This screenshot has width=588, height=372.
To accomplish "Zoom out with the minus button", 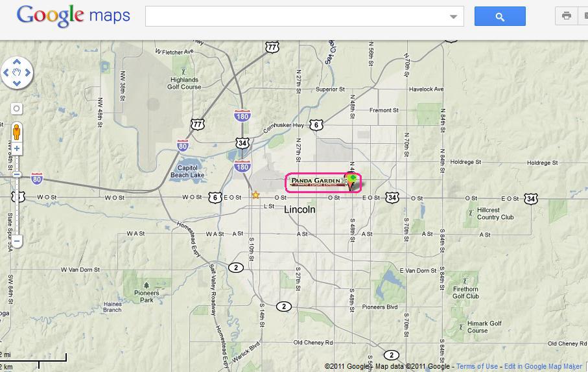I will click(x=17, y=240).
